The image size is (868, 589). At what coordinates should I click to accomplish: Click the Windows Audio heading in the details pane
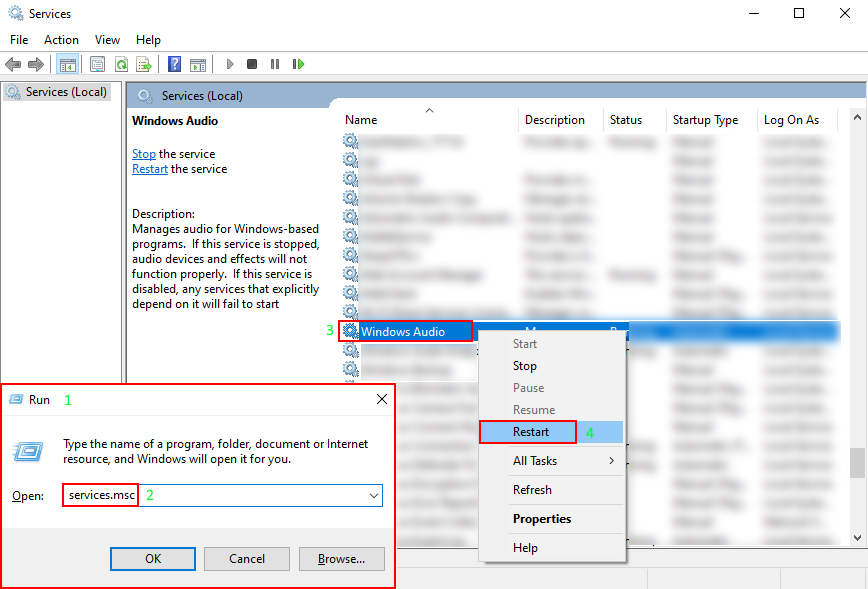click(x=175, y=121)
